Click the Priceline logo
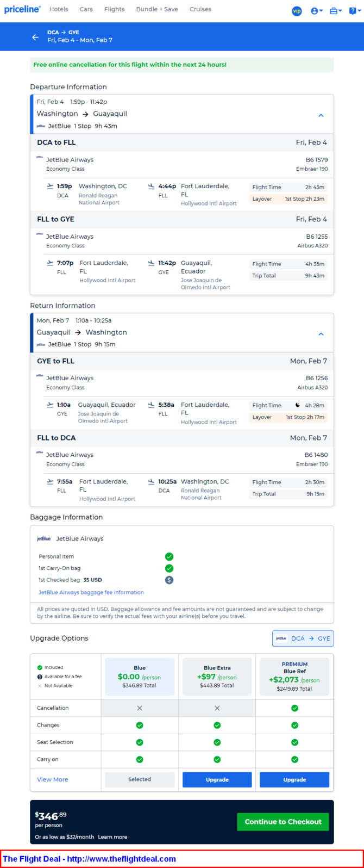Viewport: 364px width, 868px height. (x=22, y=9)
